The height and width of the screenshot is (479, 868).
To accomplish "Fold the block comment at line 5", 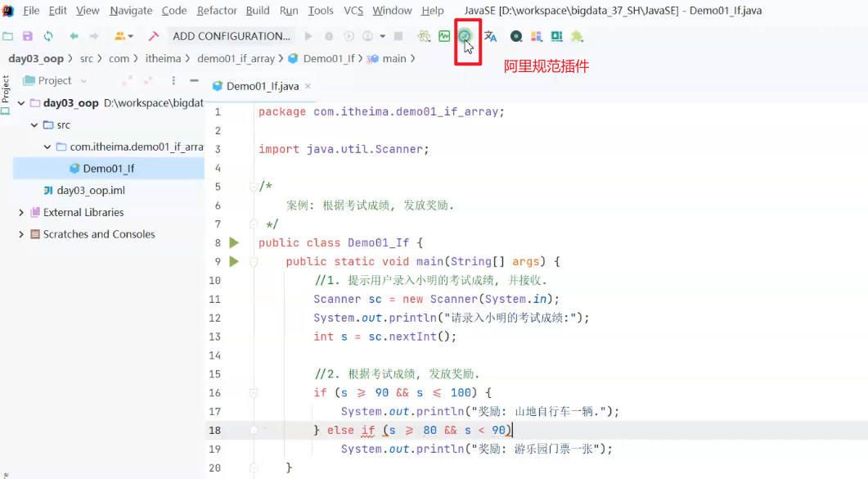I will pyautogui.click(x=253, y=187).
